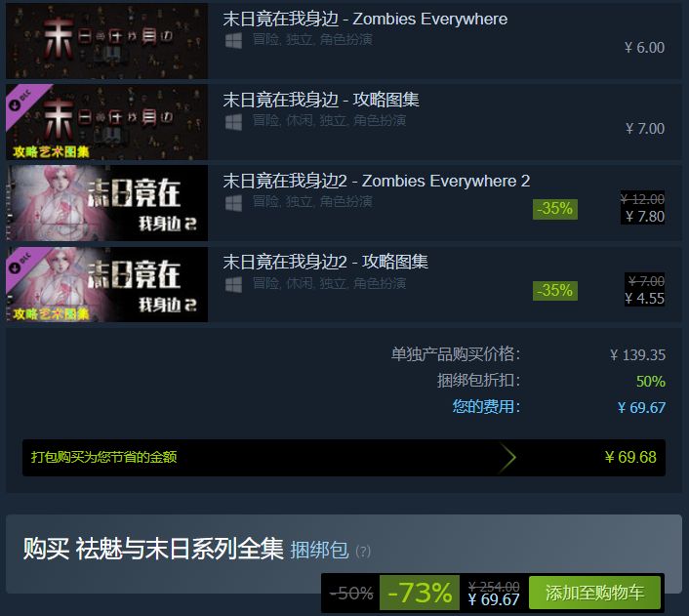This screenshot has width=689, height=616.
Task: Click the green arrow in savings bar
Action: [x=507, y=457]
